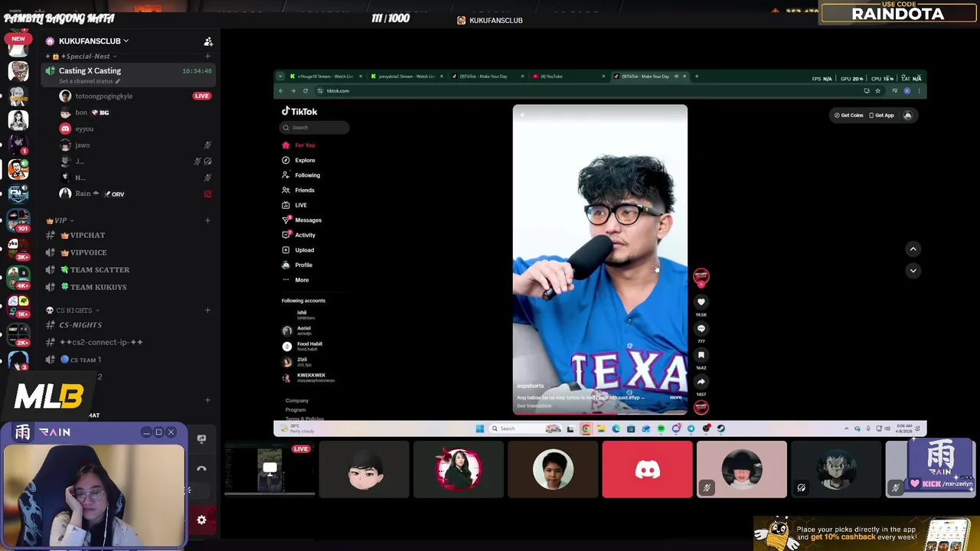Go to previous TikTok video arrow

[913, 249]
